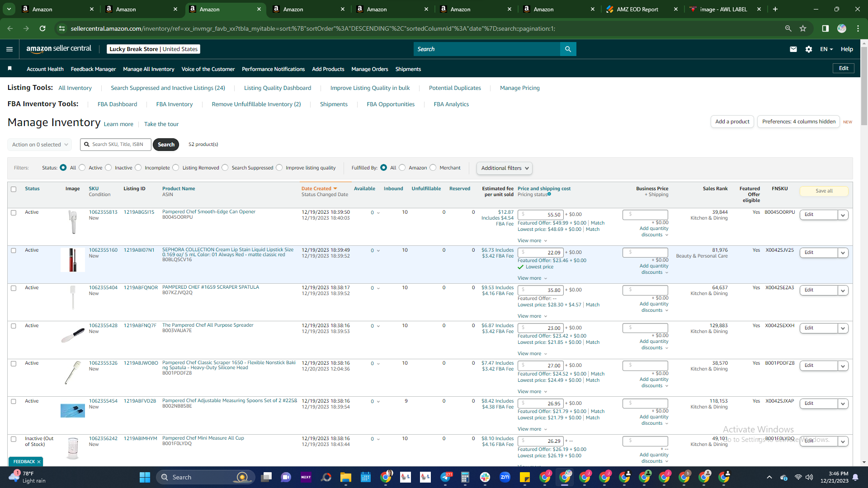
Task: Switch to the image - AWL LABEL tab
Action: pyautogui.click(x=723, y=9)
